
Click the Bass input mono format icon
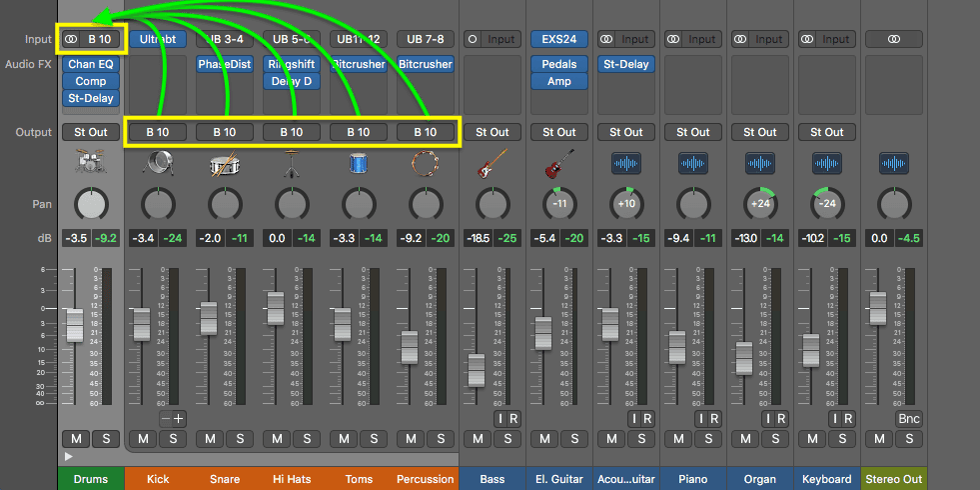473,39
